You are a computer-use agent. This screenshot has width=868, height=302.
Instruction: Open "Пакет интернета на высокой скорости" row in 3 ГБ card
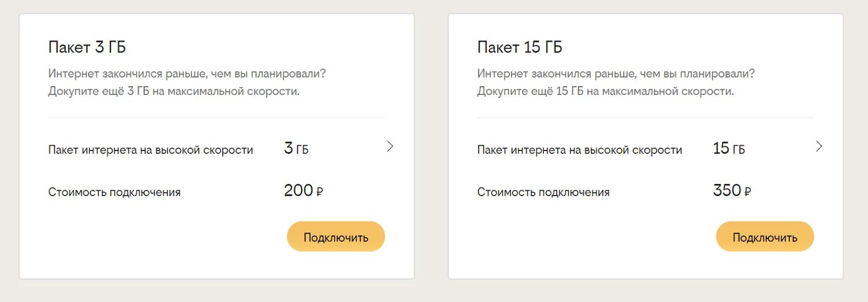tap(150, 150)
